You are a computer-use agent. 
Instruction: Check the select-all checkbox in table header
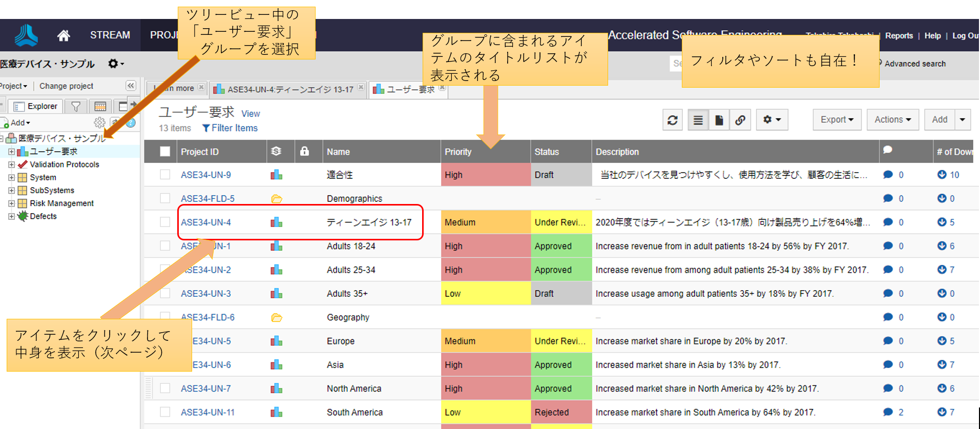tap(165, 152)
